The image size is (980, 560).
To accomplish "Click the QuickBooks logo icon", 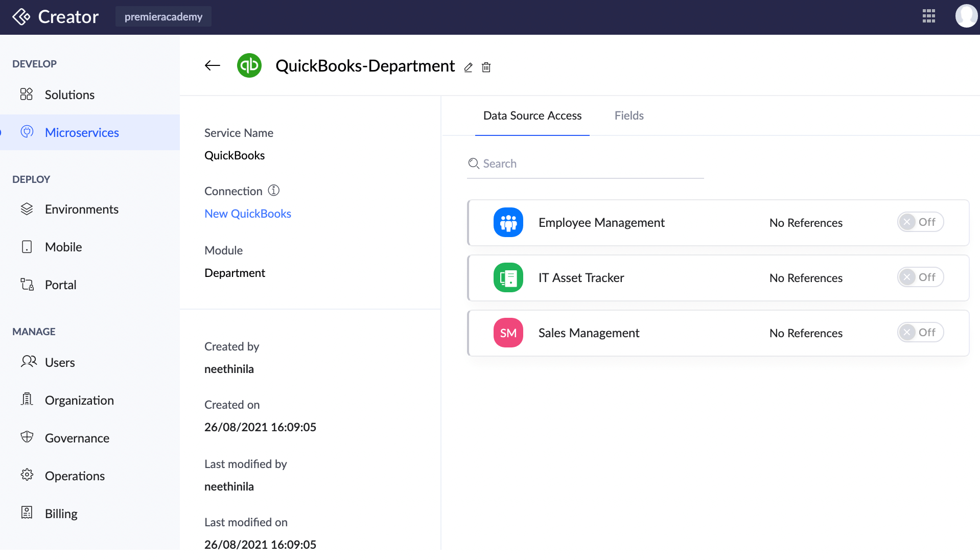I will point(249,65).
